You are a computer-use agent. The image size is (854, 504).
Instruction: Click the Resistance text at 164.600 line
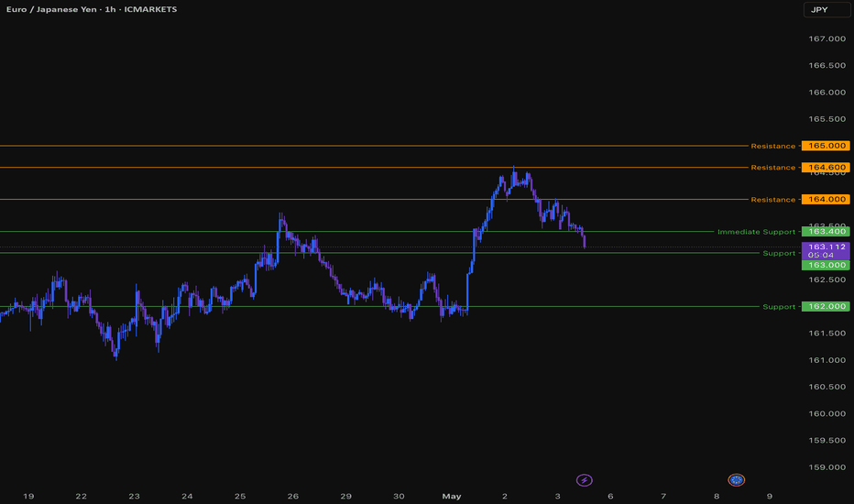click(x=772, y=168)
